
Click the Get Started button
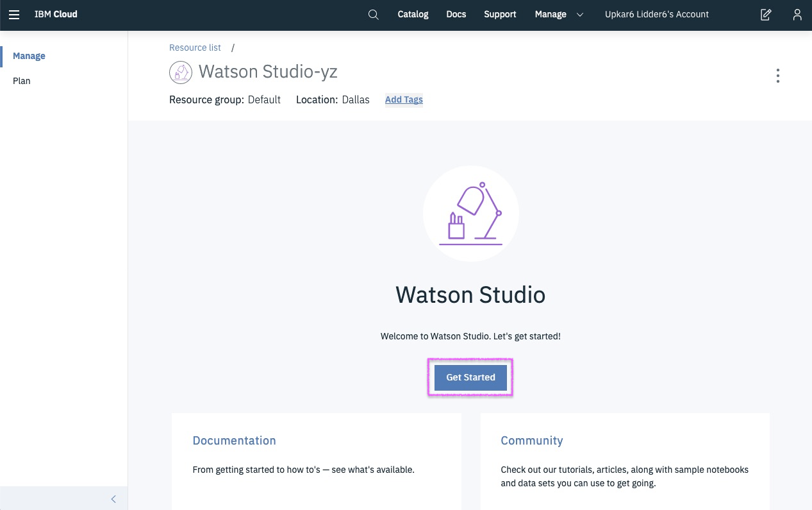click(470, 377)
